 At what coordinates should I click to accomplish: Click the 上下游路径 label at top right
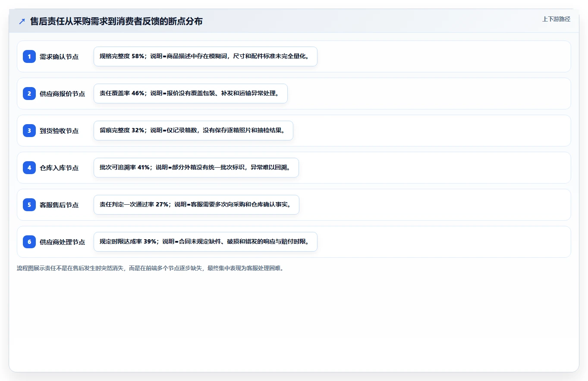tap(556, 19)
